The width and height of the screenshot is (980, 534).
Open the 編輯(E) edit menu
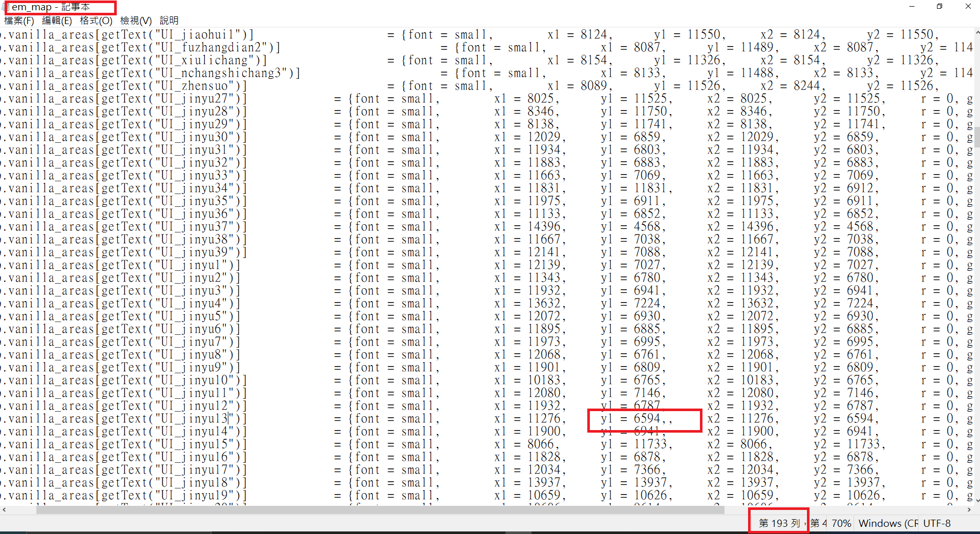point(57,20)
